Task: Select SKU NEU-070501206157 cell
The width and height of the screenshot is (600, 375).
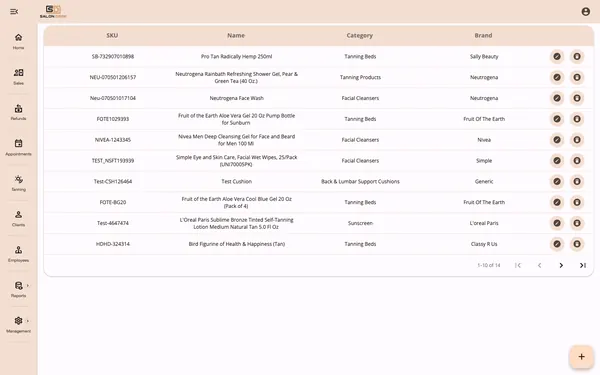Action: (113, 77)
